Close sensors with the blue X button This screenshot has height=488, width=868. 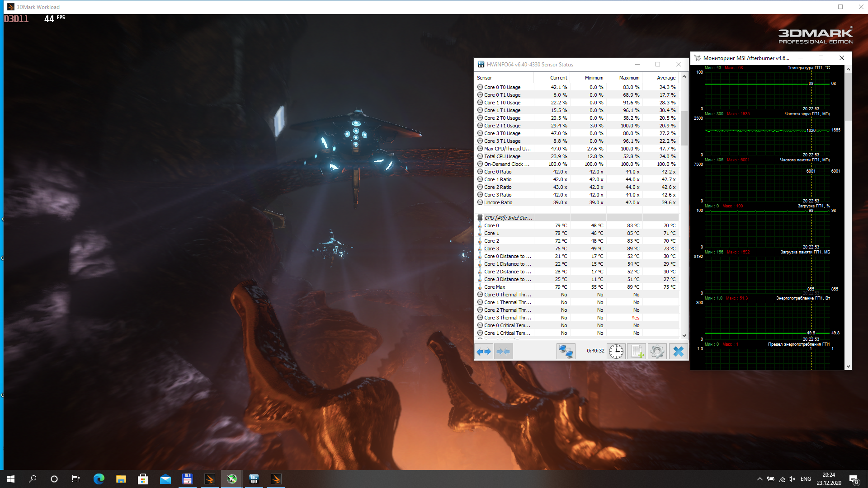[x=678, y=352]
